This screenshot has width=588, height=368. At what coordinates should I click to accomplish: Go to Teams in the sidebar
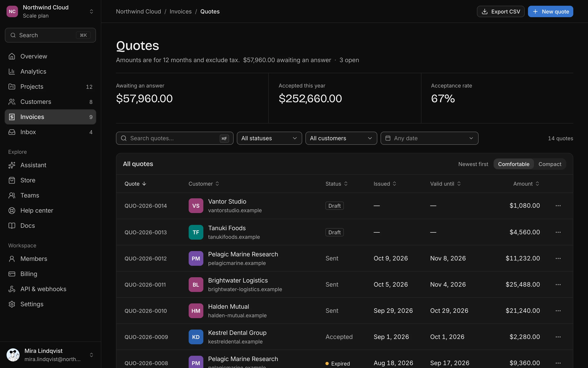pyautogui.click(x=50, y=195)
